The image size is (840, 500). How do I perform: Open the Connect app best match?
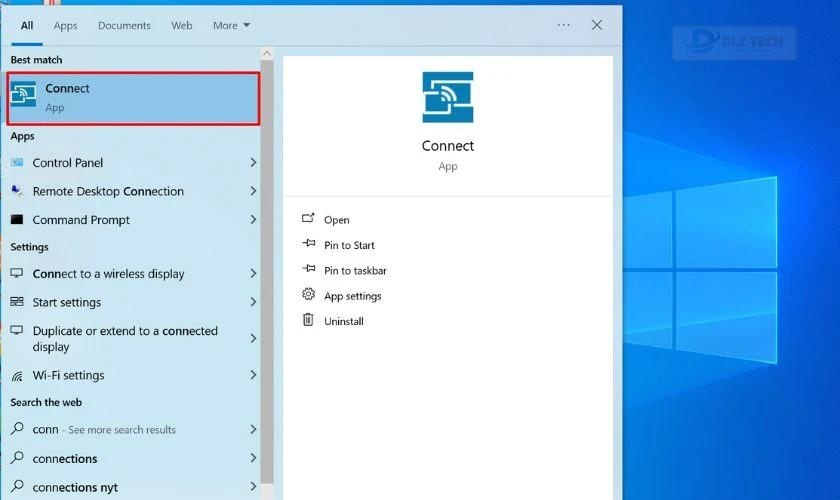pos(133,99)
